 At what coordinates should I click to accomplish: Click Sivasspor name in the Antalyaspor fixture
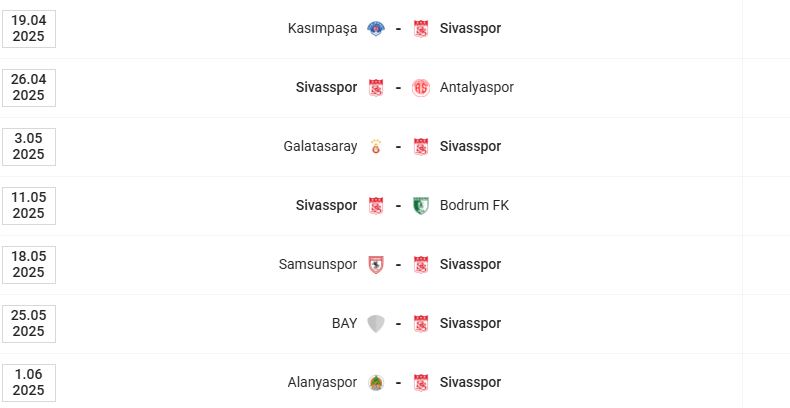(x=326, y=88)
